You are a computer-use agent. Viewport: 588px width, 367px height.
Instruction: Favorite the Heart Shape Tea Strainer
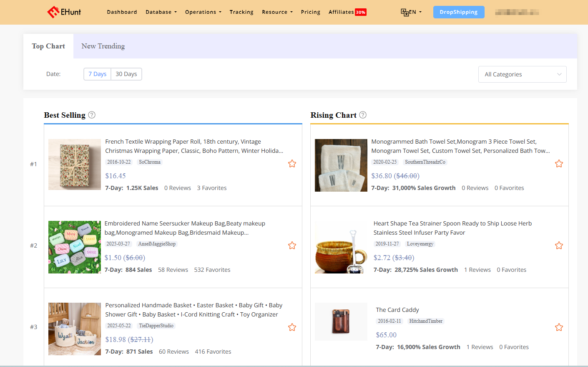[x=559, y=246]
